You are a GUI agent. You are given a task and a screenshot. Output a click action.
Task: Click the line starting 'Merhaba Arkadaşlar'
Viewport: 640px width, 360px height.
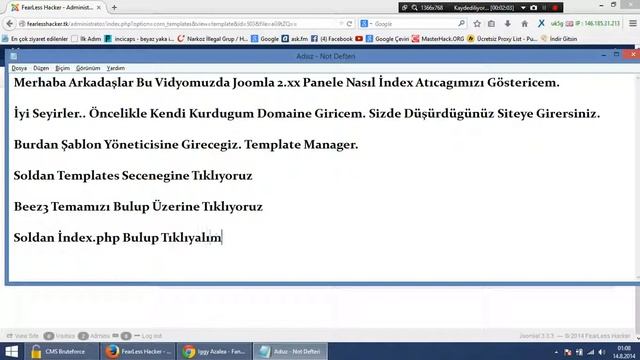[x=287, y=82]
